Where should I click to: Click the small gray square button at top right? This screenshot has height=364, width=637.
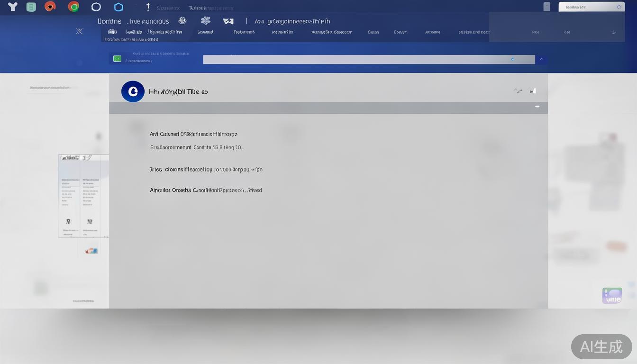click(x=546, y=7)
